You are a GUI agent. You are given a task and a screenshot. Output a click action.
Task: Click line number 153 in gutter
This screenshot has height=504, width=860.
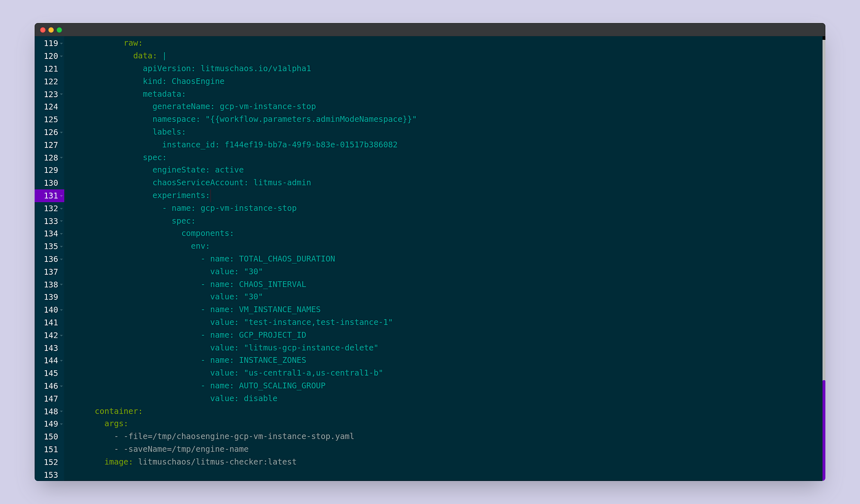51,475
